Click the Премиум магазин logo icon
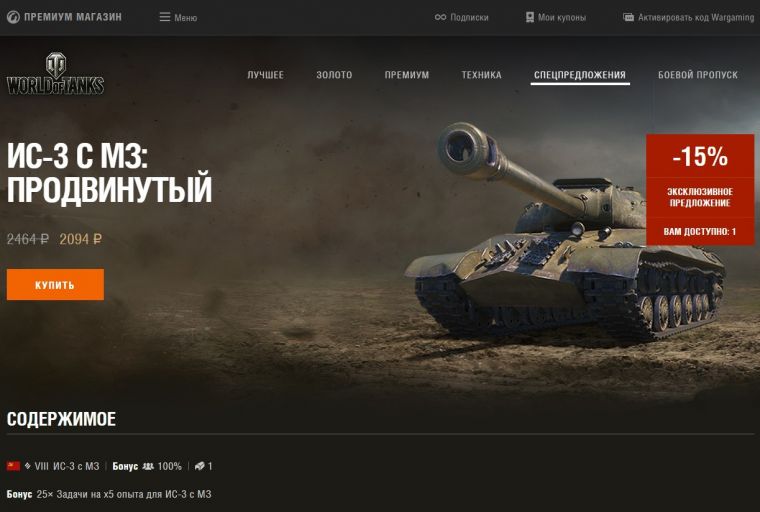 (x=13, y=17)
